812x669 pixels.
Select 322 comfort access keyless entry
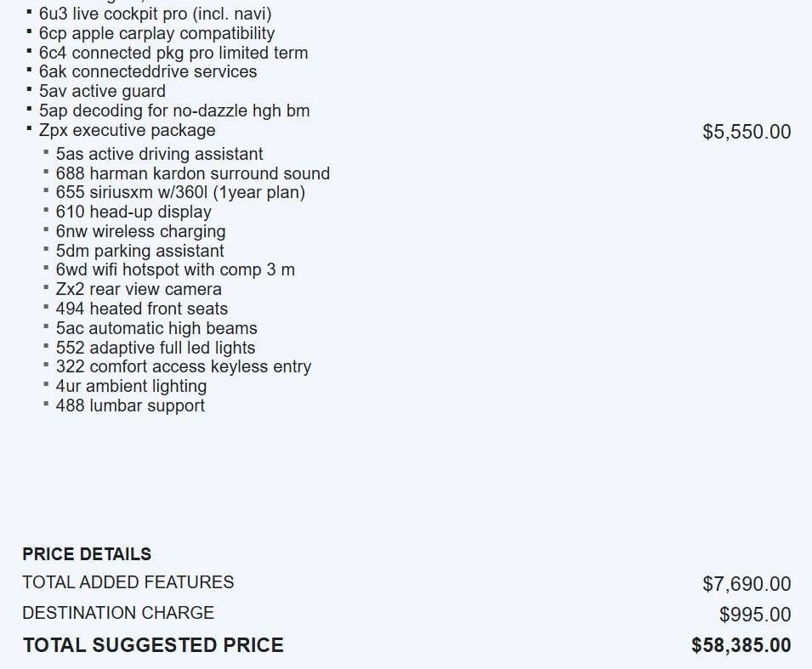(x=183, y=366)
